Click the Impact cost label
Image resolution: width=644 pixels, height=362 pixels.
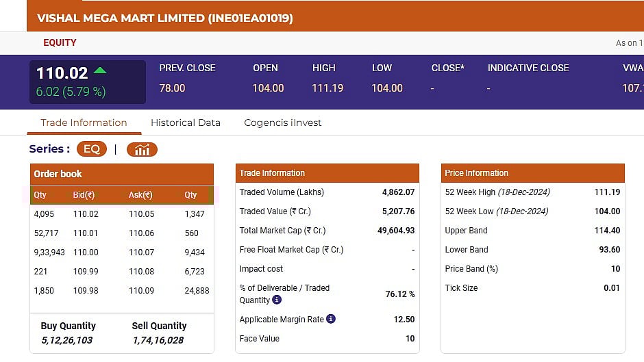[261, 269]
